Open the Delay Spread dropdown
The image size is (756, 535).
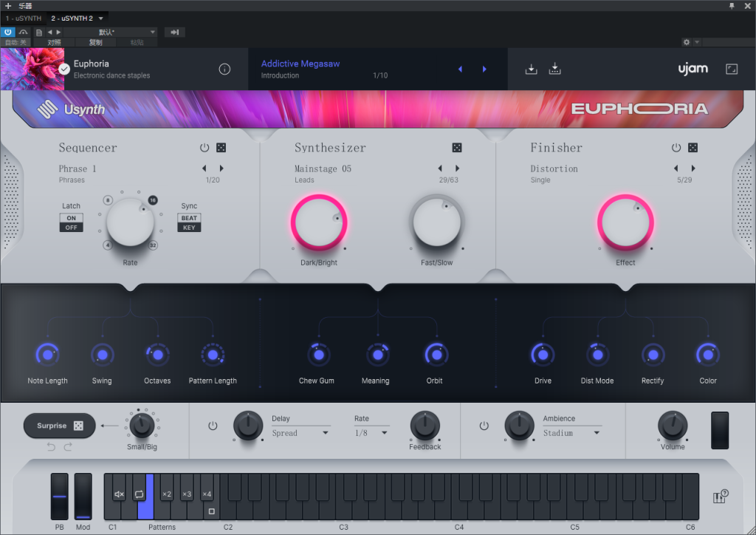(x=300, y=433)
